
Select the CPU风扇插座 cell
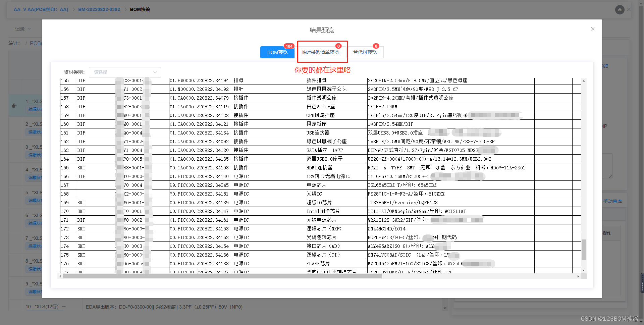click(x=336, y=115)
